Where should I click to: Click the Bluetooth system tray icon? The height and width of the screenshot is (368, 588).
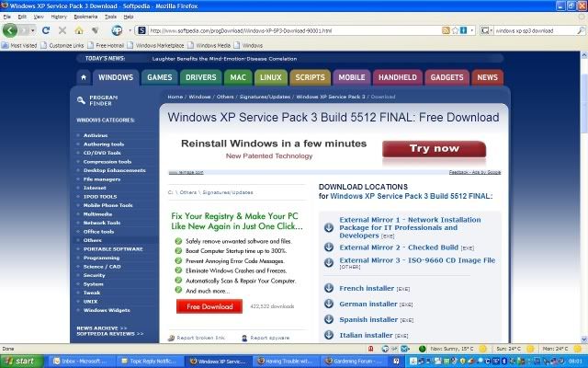pos(504,362)
